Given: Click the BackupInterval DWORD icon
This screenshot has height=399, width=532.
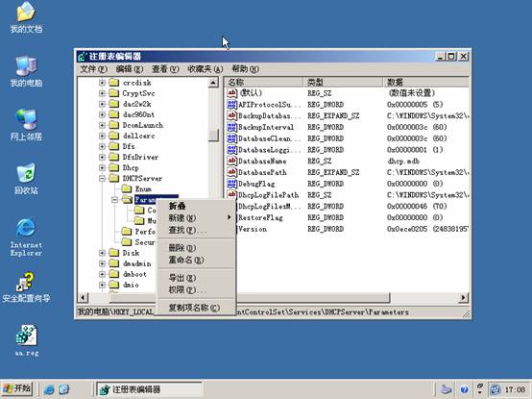Looking at the screenshot, I should pyautogui.click(x=231, y=127).
